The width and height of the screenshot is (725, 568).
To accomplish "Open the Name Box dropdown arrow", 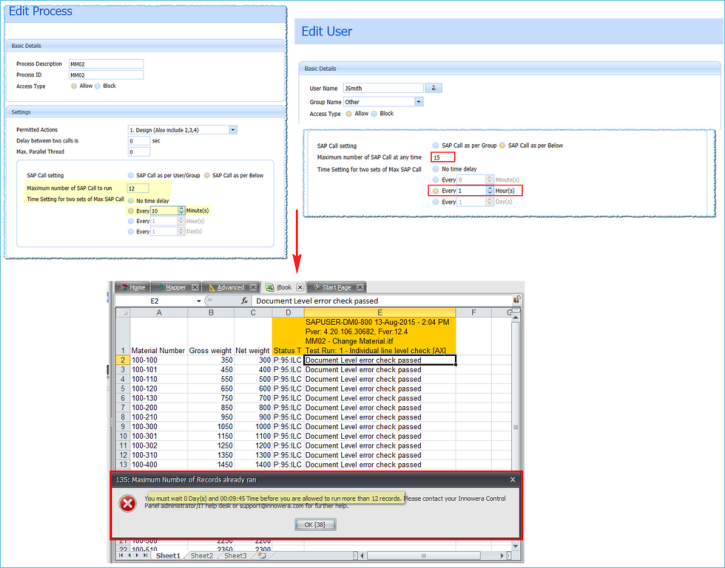I will coord(199,301).
